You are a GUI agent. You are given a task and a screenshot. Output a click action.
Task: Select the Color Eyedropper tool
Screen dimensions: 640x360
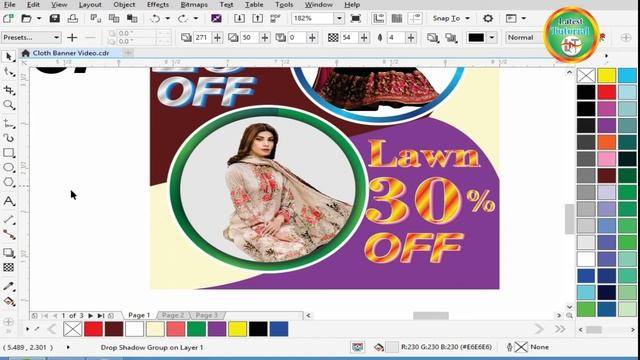point(9,286)
